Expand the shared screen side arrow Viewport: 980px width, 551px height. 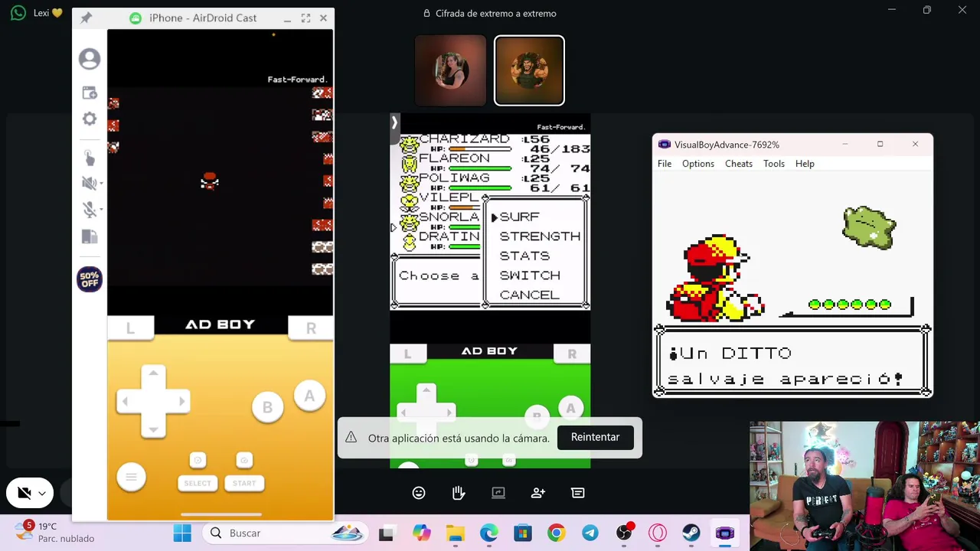click(394, 122)
